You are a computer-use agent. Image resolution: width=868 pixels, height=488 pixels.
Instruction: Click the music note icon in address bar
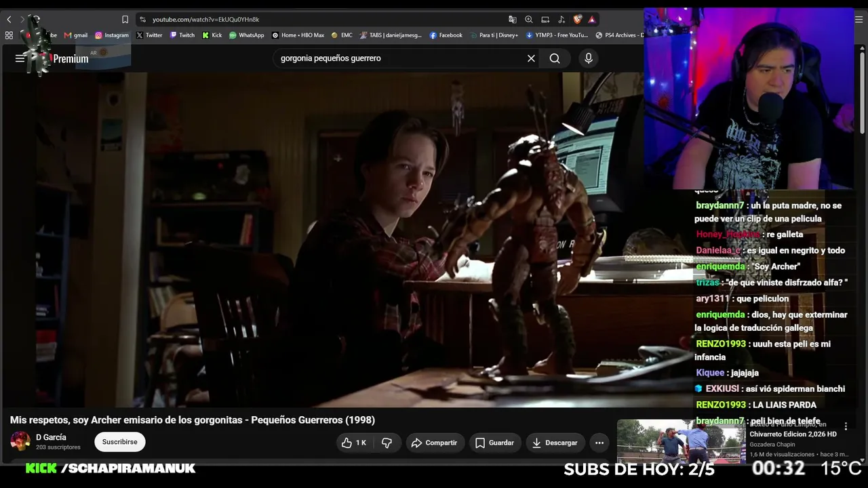click(x=561, y=19)
